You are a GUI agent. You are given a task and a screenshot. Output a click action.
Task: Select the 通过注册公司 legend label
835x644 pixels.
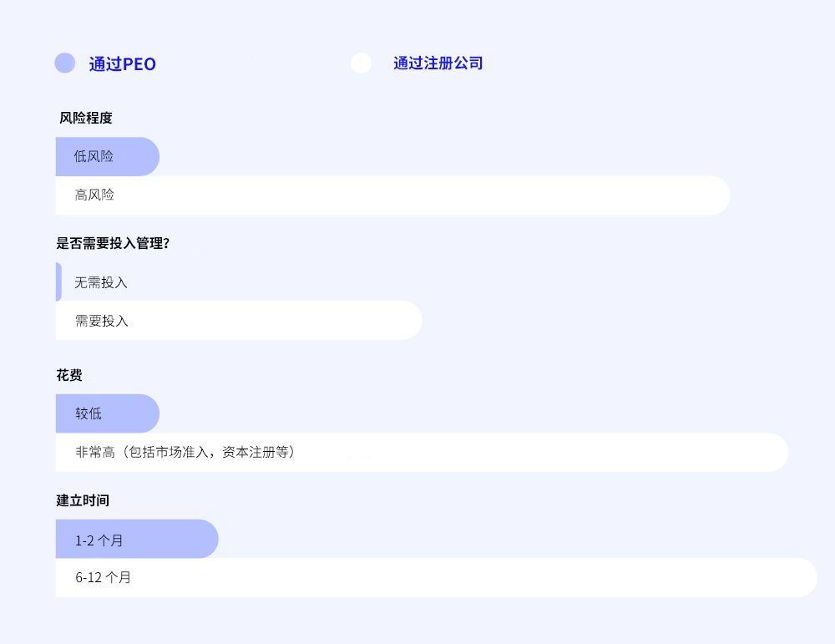point(438,63)
